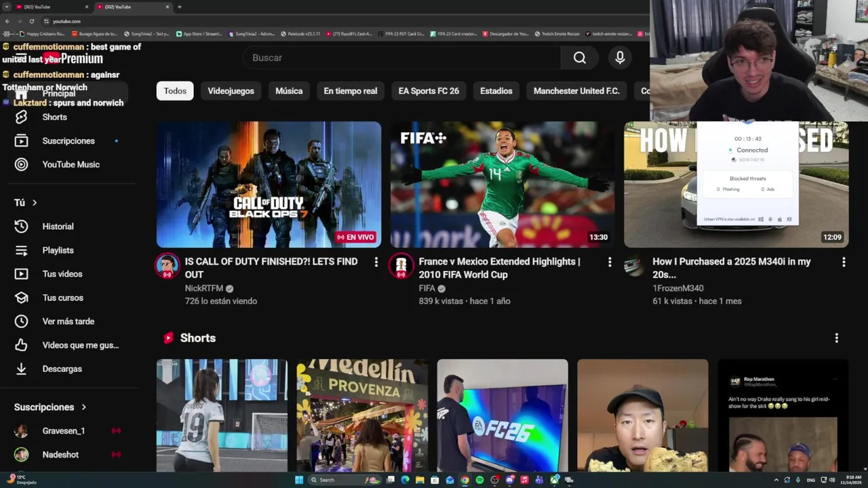Open the France v Mexico Extended Highlights title
This screenshot has width=868, height=488.
click(x=500, y=268)
